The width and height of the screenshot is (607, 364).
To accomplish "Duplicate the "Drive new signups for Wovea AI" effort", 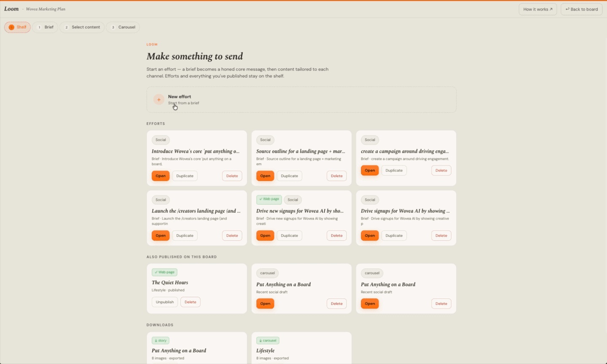I will pyautogui.click(x=289, y=236).
